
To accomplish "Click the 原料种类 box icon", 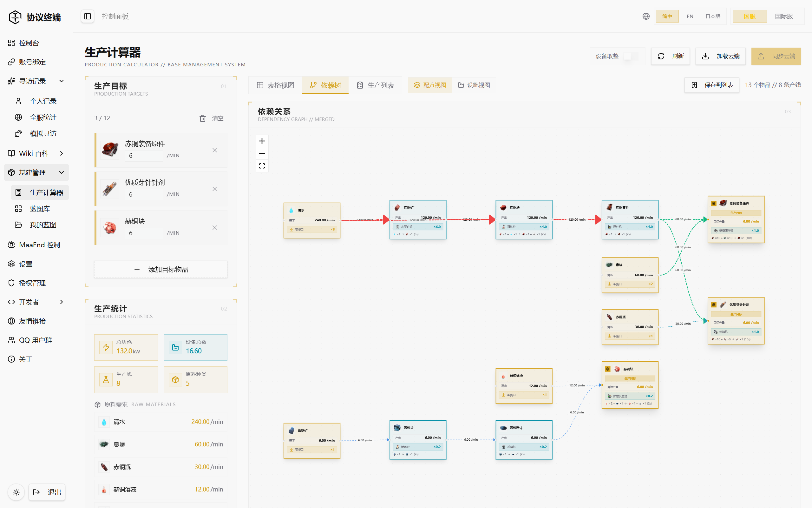I will pyautogui.click(x=175, y=380).
